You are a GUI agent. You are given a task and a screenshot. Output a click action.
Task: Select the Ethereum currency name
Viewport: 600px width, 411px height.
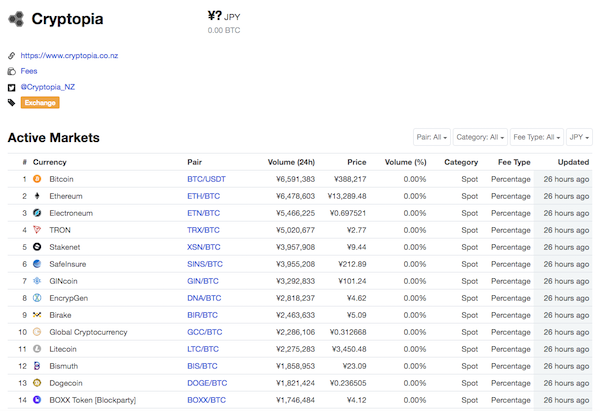(66, 196)
